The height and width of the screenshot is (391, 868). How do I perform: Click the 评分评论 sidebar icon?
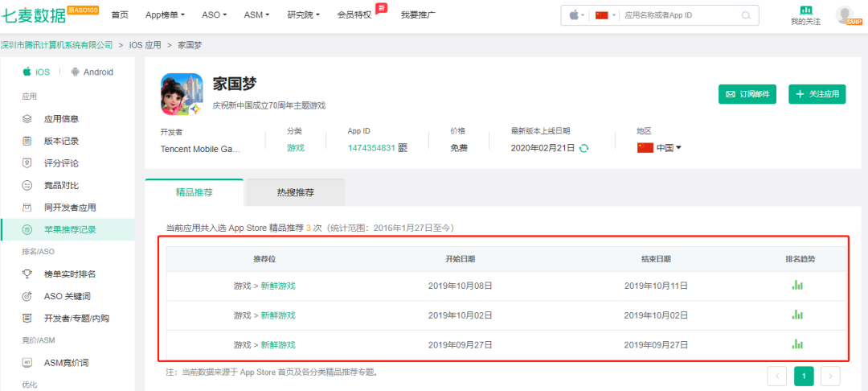[27, 163]
